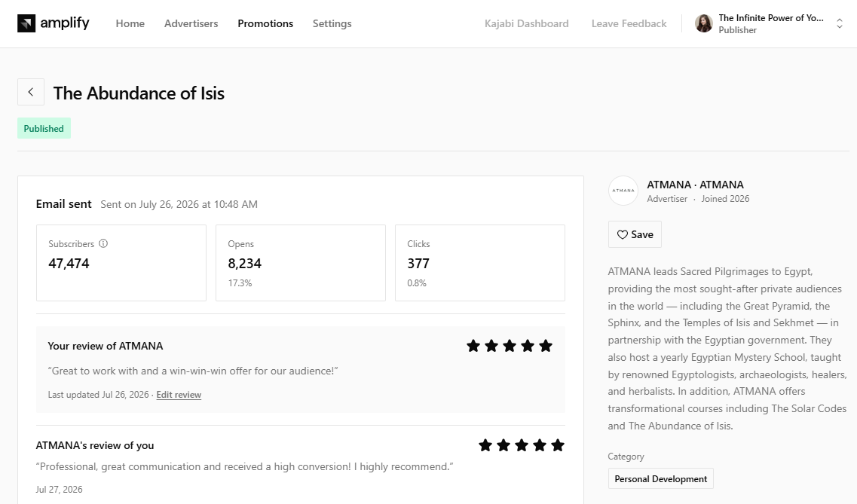Click the Edit review link

point(179,395)
